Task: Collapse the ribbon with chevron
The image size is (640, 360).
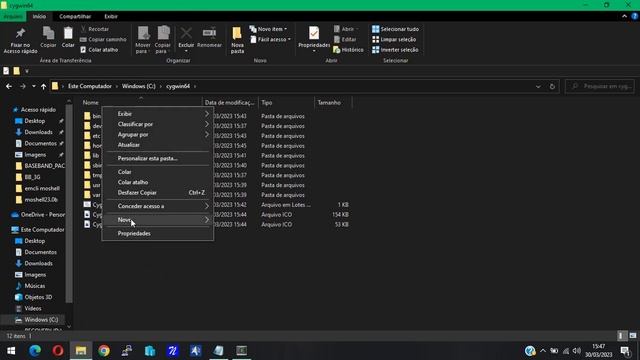Action: 624,16
